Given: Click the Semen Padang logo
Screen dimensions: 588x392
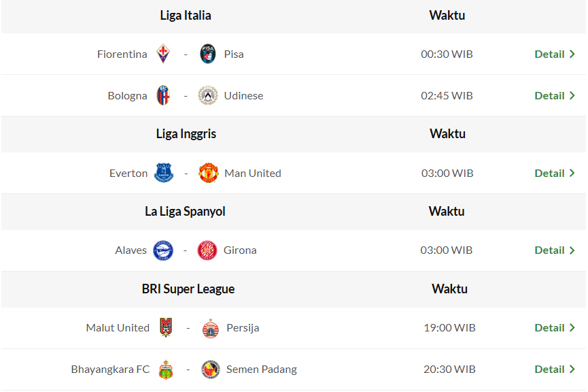Looking at the screenshot, I should point(211,370).
